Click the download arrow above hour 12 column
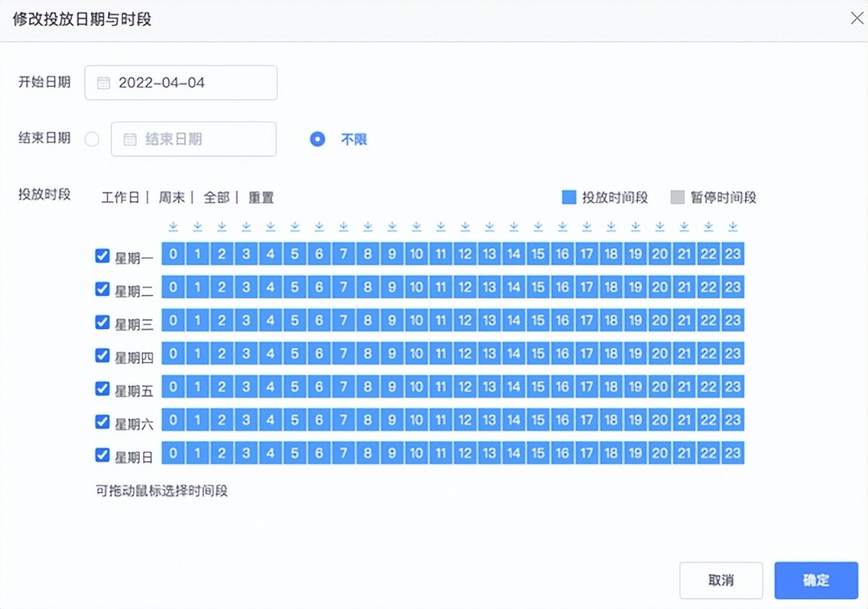Image resolution: width=868 pixels, height=609 pixels. click(x=465, y=226)
